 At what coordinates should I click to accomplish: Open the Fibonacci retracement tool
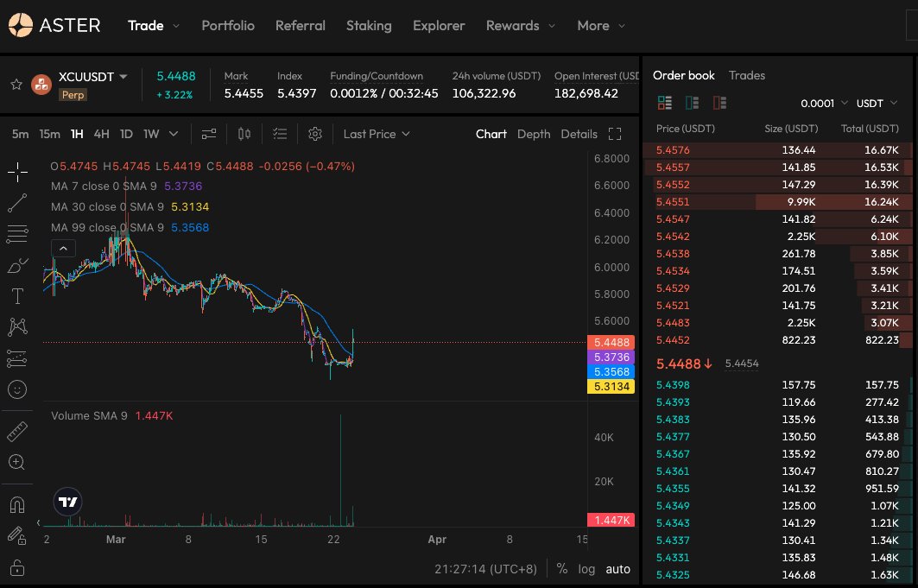[x=17, y=234]
